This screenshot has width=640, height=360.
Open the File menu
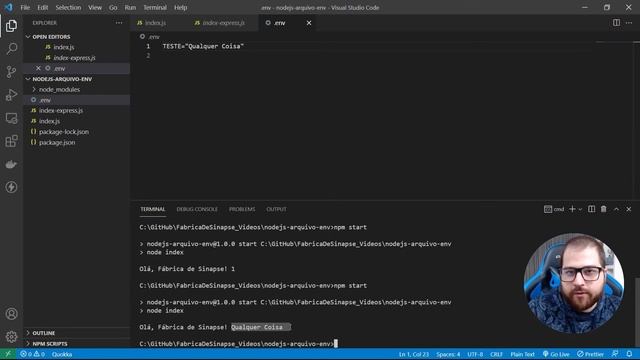(25, 7)
